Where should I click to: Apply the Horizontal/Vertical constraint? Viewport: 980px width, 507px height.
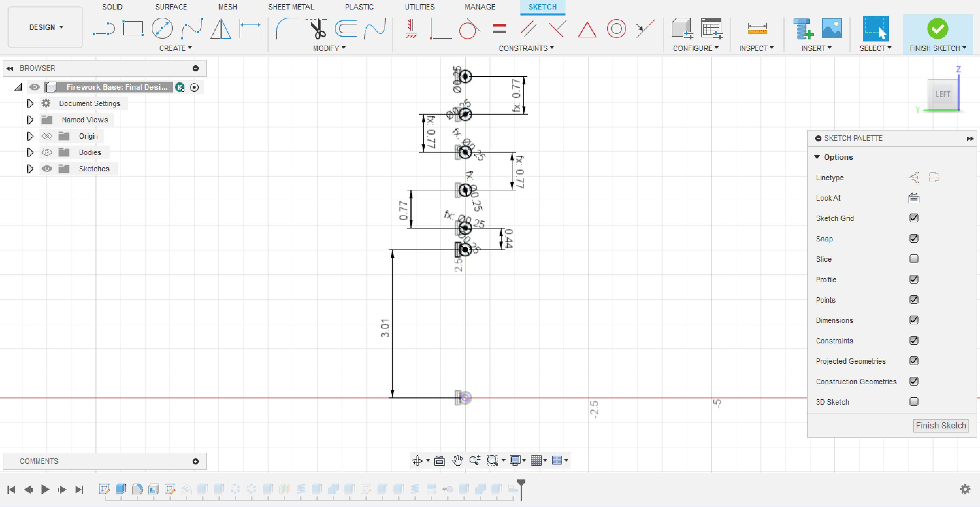[411, 29]
